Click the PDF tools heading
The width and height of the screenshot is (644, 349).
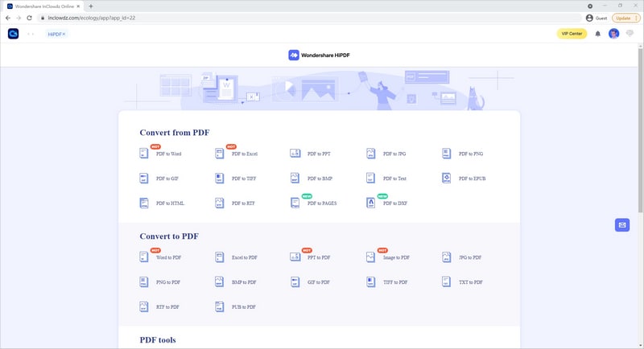(158, 340)
